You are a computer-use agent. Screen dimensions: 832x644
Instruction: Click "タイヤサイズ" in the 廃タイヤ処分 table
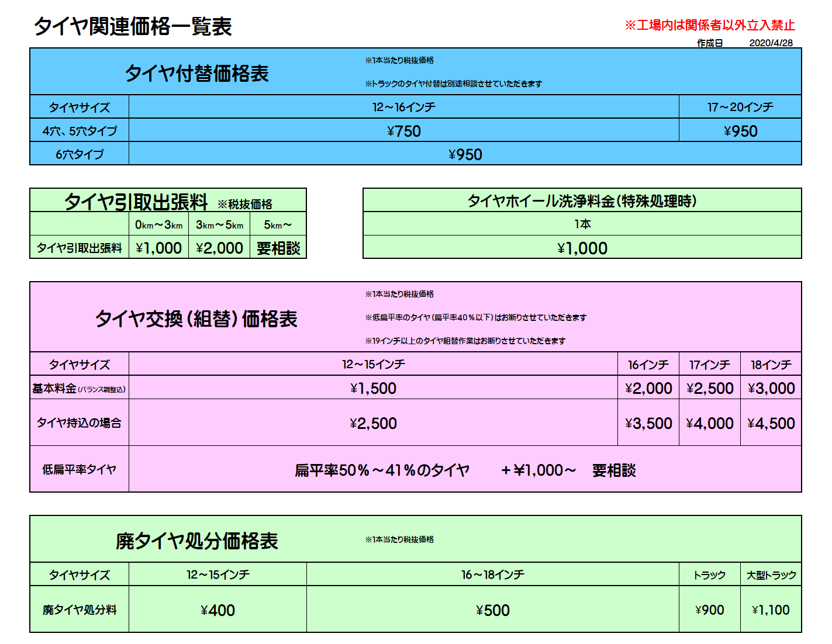(80, 575)
